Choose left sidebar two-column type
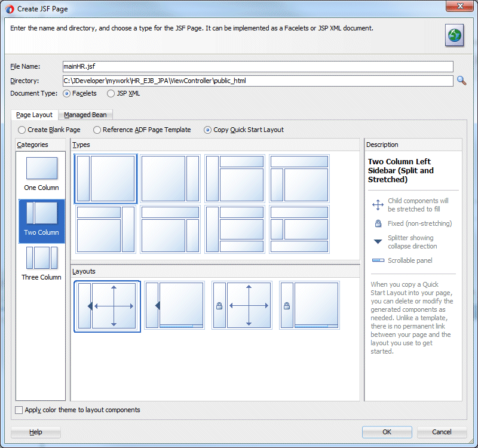This screenshot has height=448, width=478. click(106, 179)
